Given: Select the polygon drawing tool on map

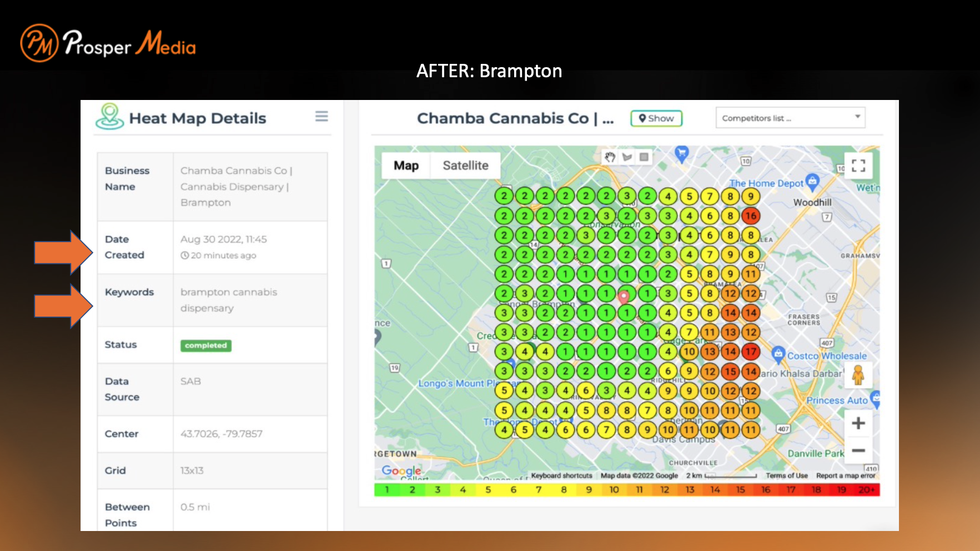Looking at the screenshot, I should pyautogui.click(x=627, y=157).
